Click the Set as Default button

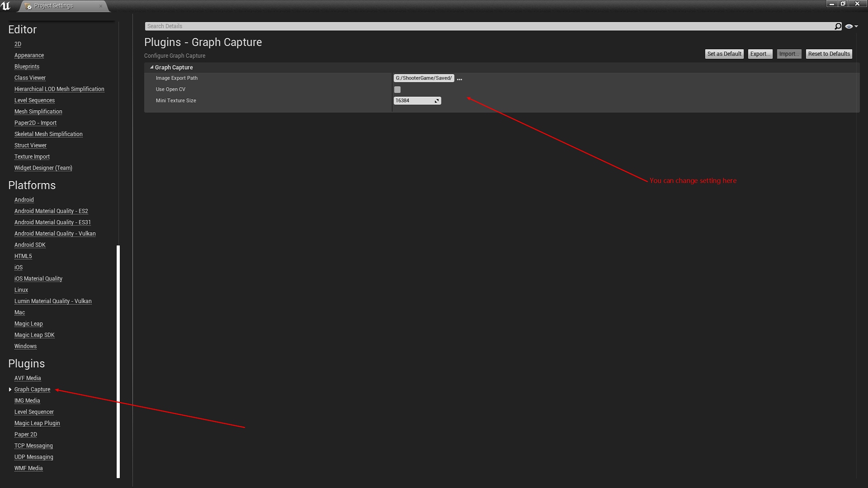click(724, 54)
